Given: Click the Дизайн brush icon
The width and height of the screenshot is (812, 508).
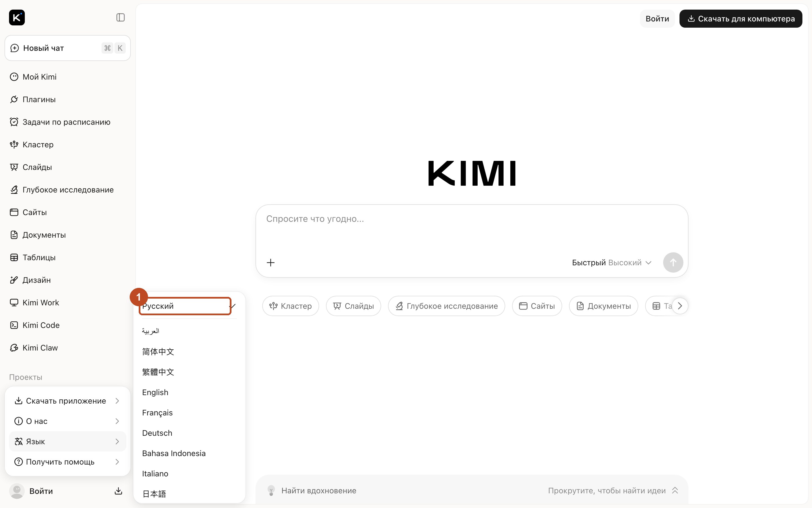Looking at the screenshot, I should [14, 280].
